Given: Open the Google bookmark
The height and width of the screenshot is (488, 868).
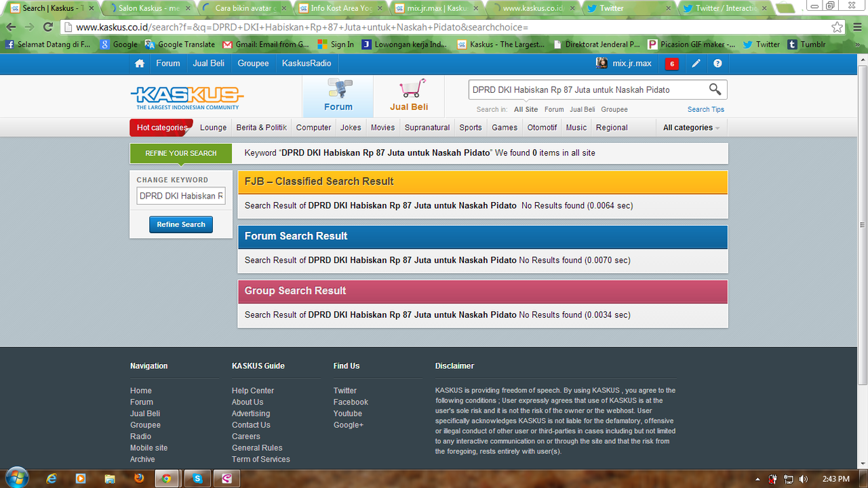Looking at the screenshot, I should pos(119,44).
